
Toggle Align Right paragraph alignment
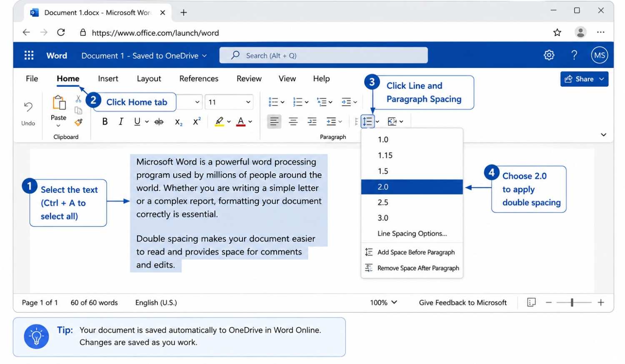(312, 122)
